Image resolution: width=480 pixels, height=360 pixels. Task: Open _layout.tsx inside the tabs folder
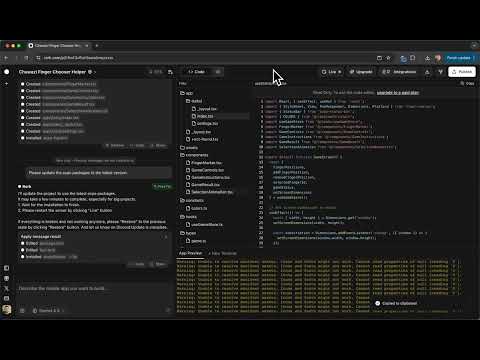(204, 109)
